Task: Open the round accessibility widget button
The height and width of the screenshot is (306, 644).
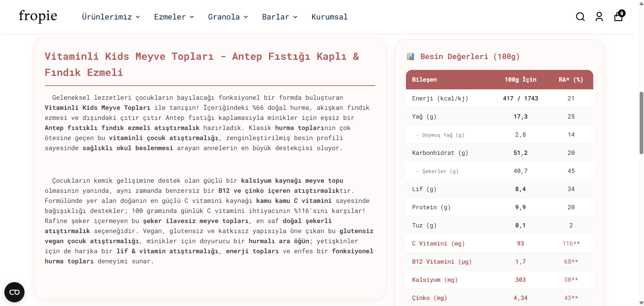Action: pyautogui.click(x=14, y=292)
